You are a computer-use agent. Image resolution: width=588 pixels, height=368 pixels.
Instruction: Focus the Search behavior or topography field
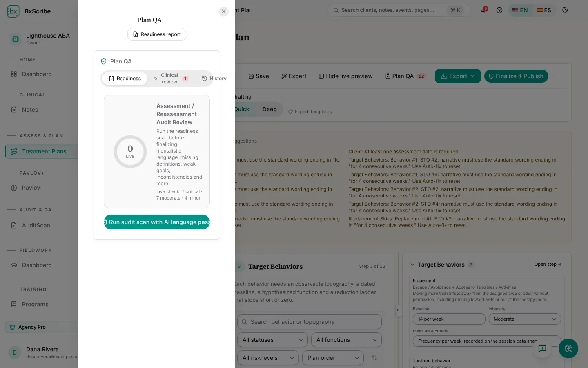click(x=310, y=322)
